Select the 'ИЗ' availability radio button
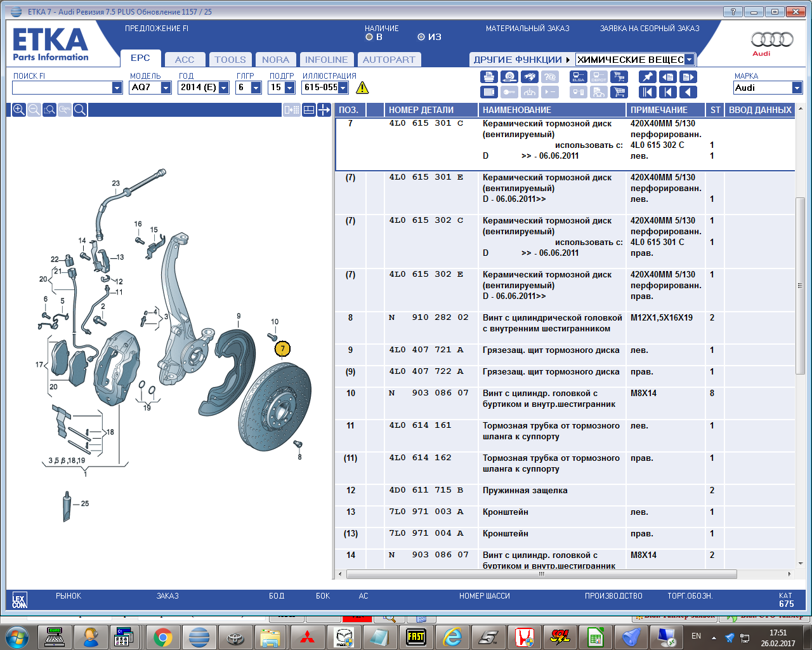Image resolution: width=812 pixels, height=650 pixels. pyautogui.click(x=421, y=37)
